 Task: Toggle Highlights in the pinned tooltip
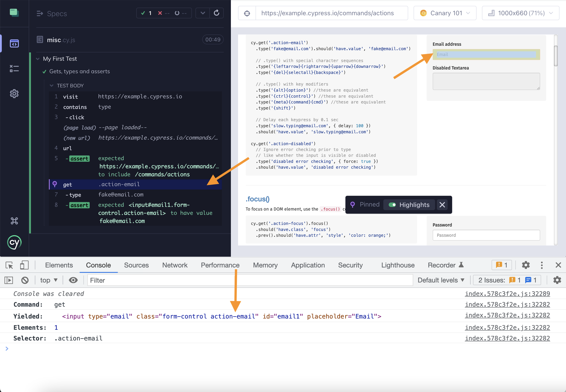coord(393,205)
